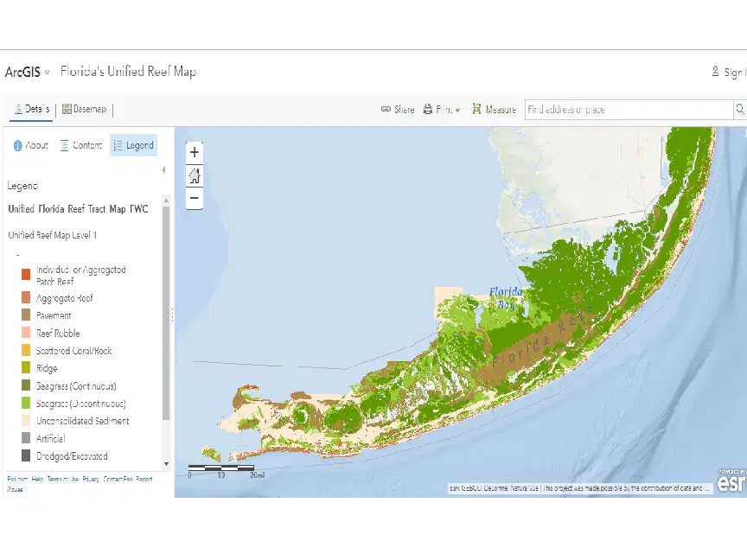Click the search magnifier icon
Viewport: 747px width, 560px height.
click(x=740, y=109)
